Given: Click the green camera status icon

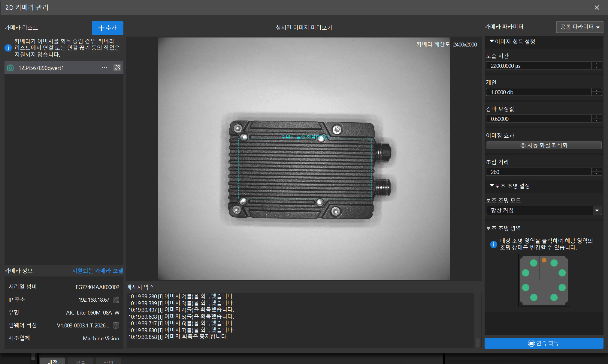Looking at the screenshot, I should tap(11, 68).
